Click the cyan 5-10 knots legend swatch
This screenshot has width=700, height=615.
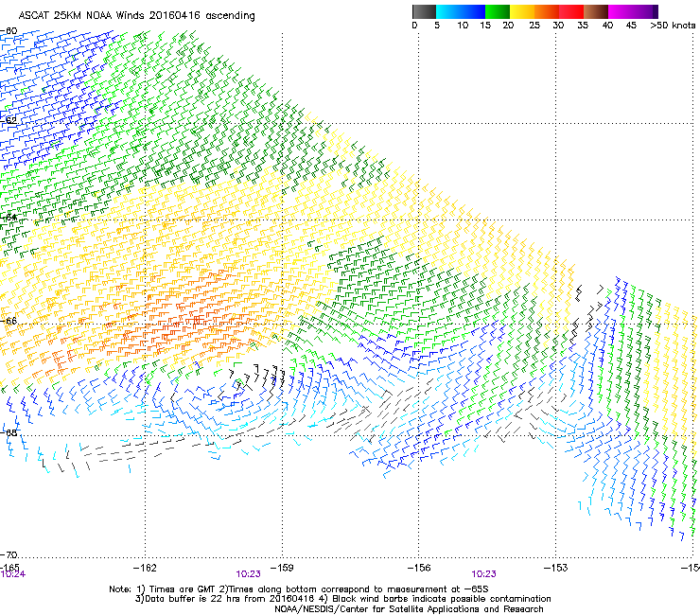[448, 11]
